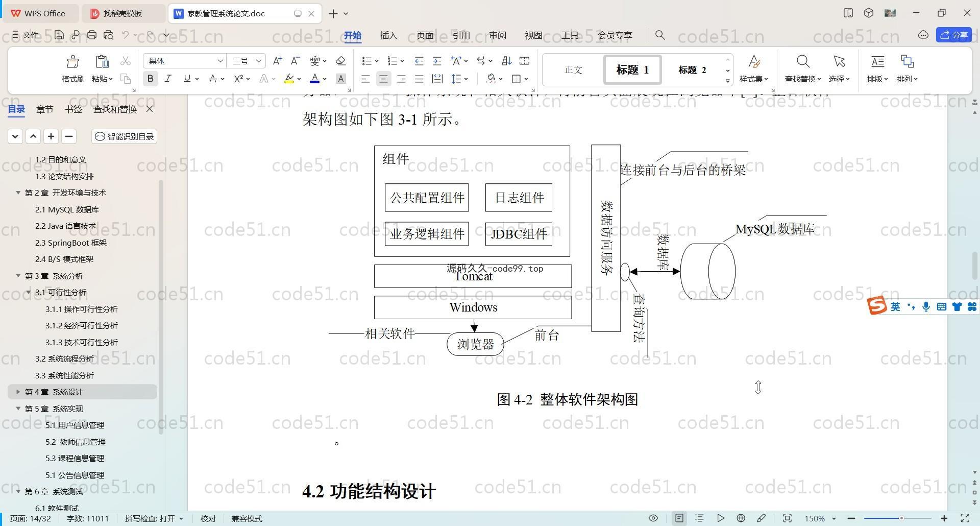
Task: Apply the 标题 2 style
Action: [x=692, y=70]
